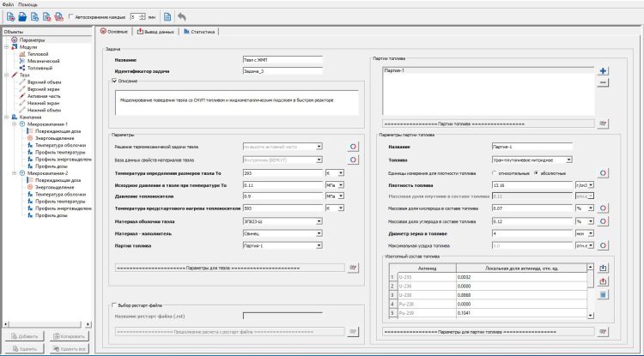This screenshot has width=644, height=356.
Task: Add a fuel batch with the plus icon
Action: click(603, 71)
